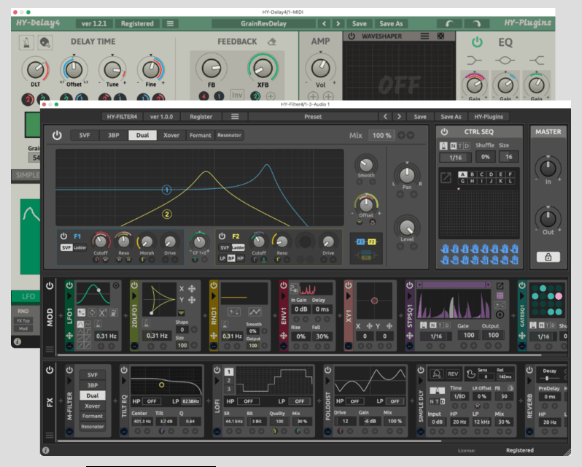Click the XY1 pad center point

click(x=374, y=301)
